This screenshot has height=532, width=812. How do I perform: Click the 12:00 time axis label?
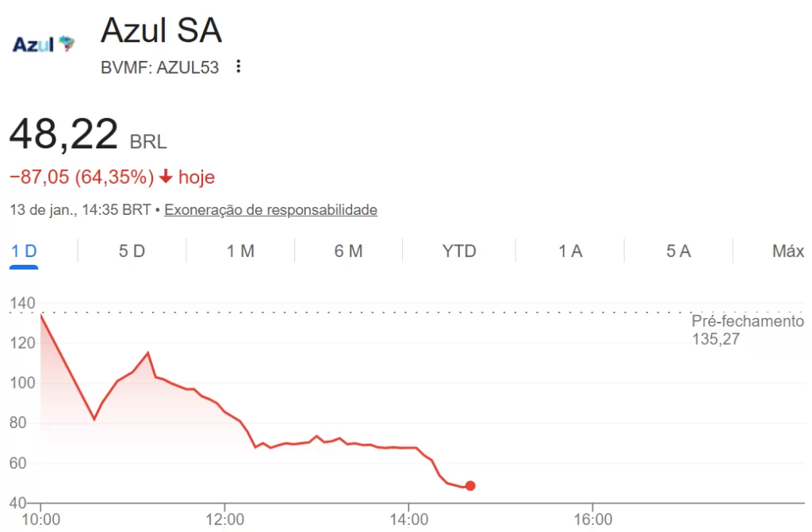(x=224, y=519)
